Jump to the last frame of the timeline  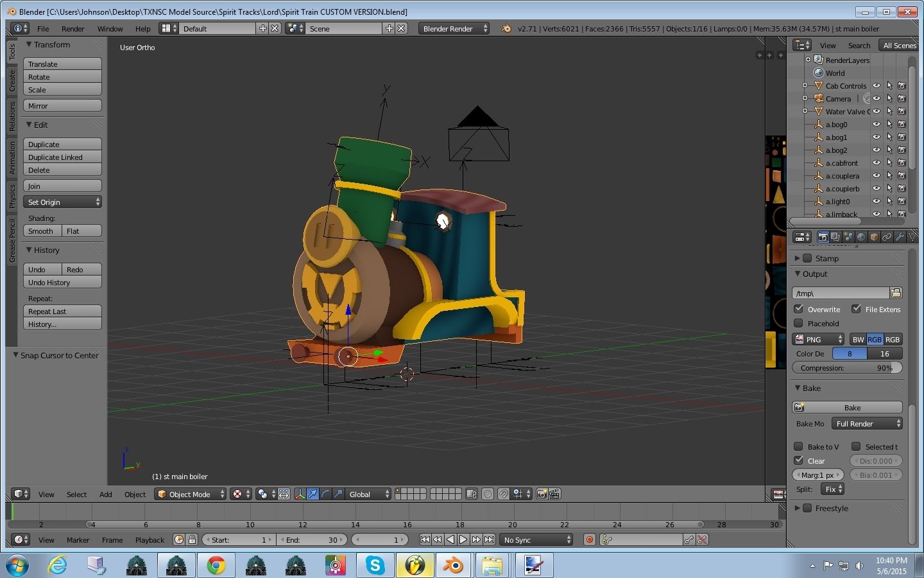tap(489, 539)
